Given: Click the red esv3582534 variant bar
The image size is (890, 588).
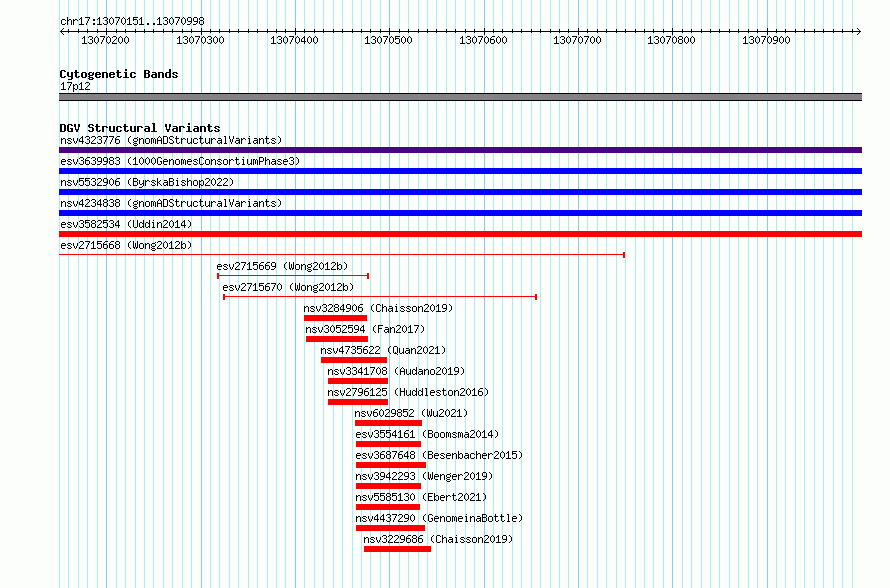Looking at the screenshot, I should (x=460, y=234).
